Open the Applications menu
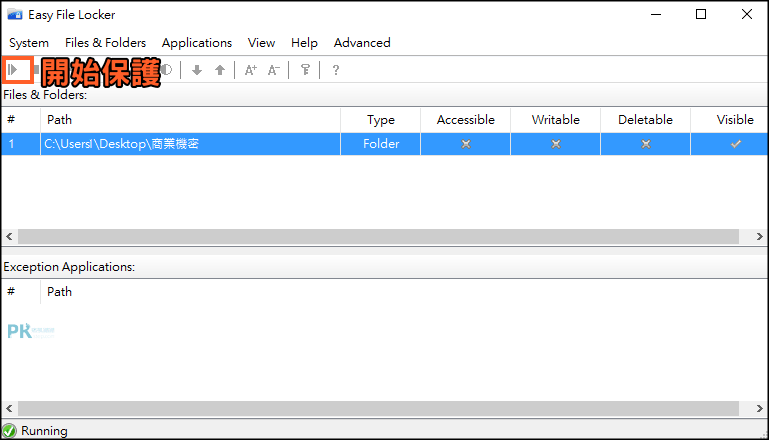769x440 pixels. pos(197,43)
